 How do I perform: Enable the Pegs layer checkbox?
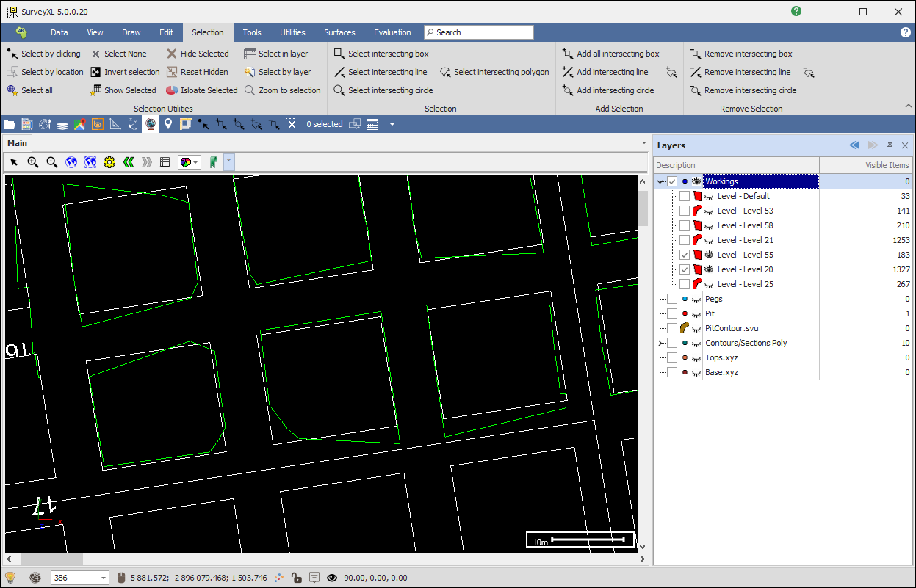672,299
